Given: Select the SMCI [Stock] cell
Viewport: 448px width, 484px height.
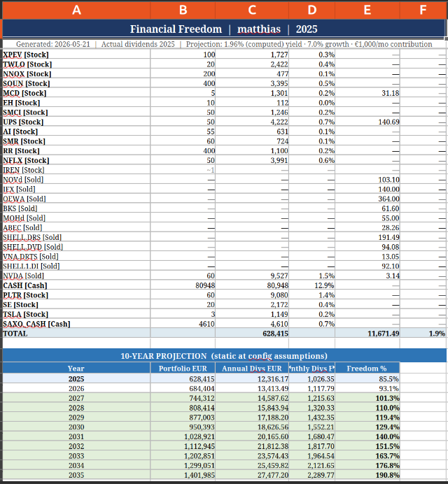Looking at the screenshot, I should (x=76, y=112).
